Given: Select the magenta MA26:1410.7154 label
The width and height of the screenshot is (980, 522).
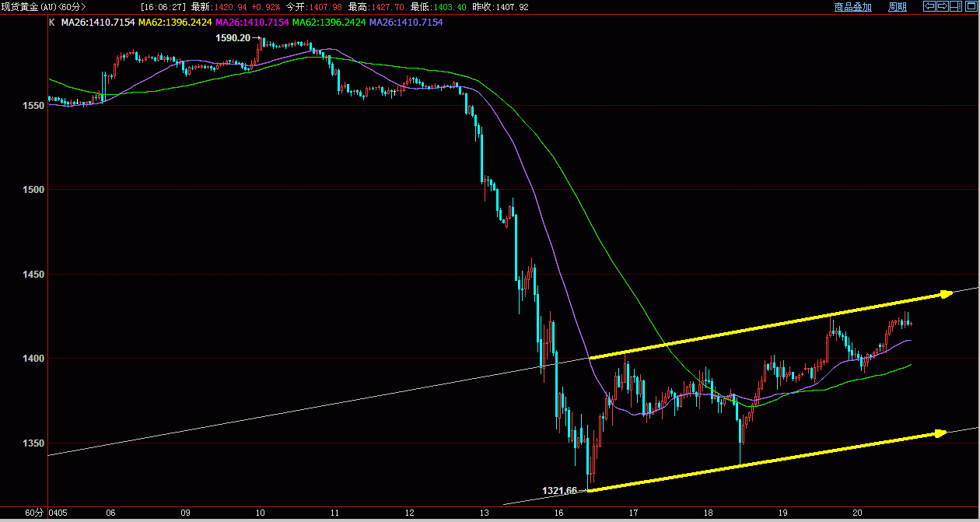Looking at the screenshot, I should (x=252, y=23).
